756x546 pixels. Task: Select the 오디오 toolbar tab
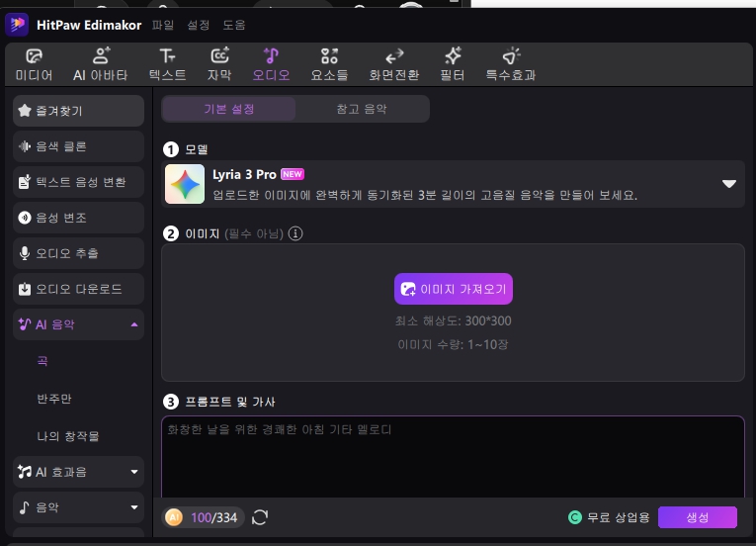[x=271, y=64]
